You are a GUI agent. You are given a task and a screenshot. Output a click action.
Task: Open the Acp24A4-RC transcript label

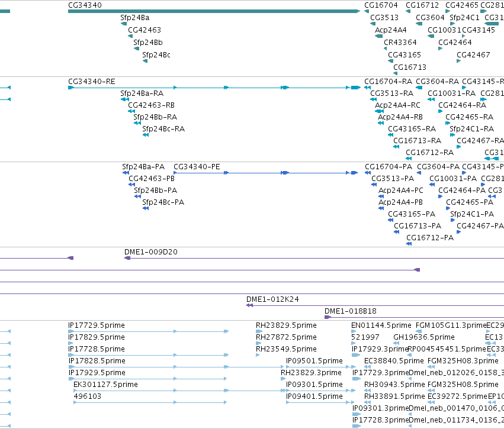click(x=397, y=105)
